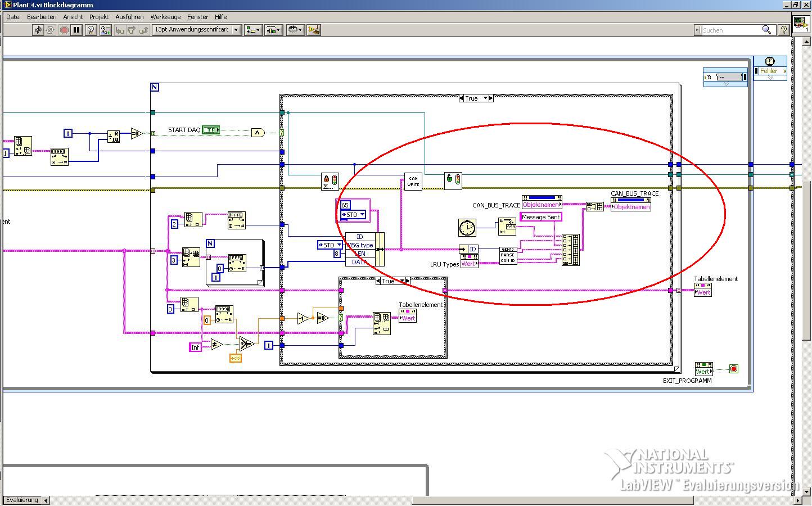Click the Step Into toolbar icon
The image size is (812, 506).
click(120, 30)
